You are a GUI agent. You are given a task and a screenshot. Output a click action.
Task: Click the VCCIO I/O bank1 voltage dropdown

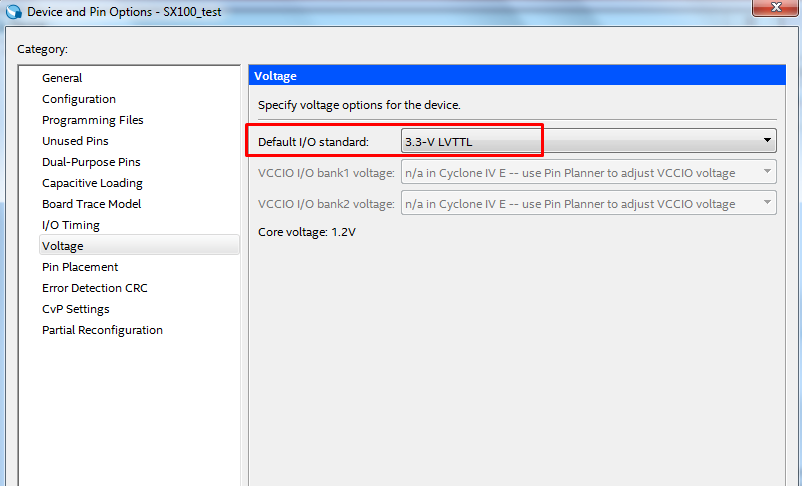tap(588, 172)
